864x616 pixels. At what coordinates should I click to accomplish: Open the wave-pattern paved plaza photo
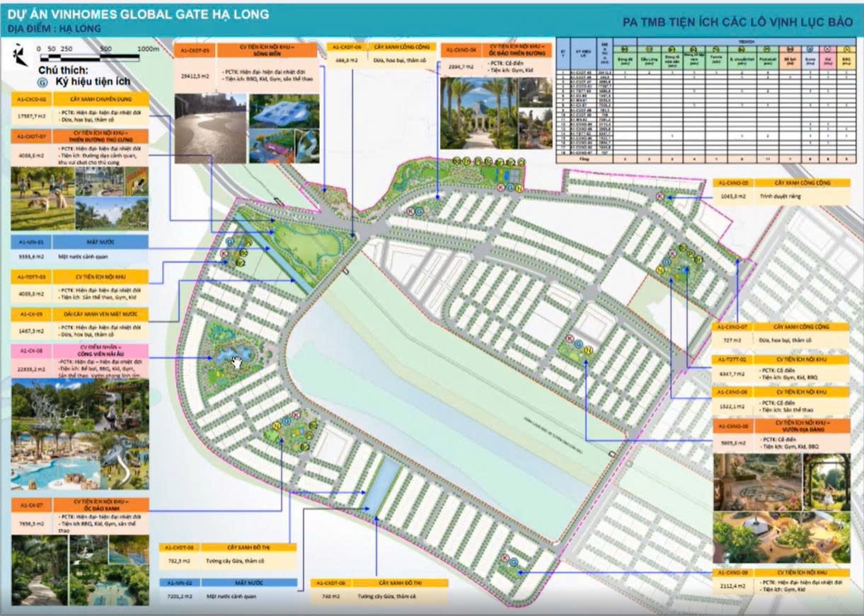coord(210,128)
